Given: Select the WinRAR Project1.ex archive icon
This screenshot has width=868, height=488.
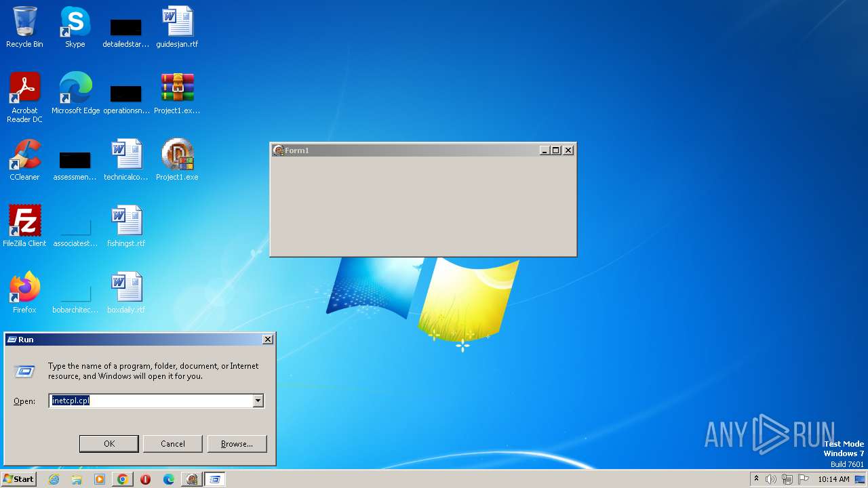Looking at the screenshot, I should [177, 94].
